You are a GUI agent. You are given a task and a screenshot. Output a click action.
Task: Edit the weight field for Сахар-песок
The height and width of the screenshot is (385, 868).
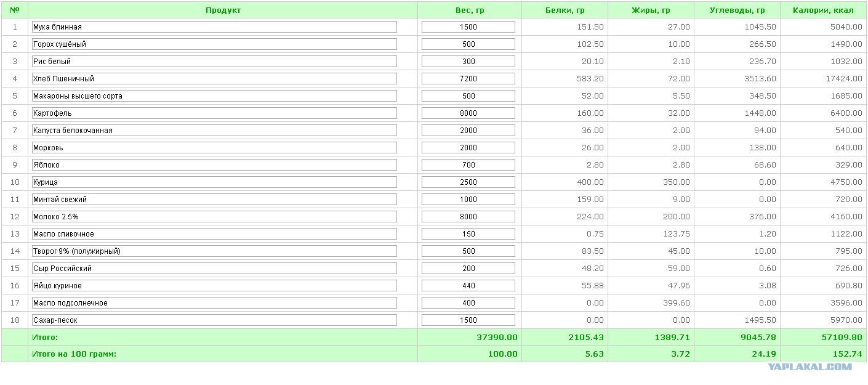[468, 320]
